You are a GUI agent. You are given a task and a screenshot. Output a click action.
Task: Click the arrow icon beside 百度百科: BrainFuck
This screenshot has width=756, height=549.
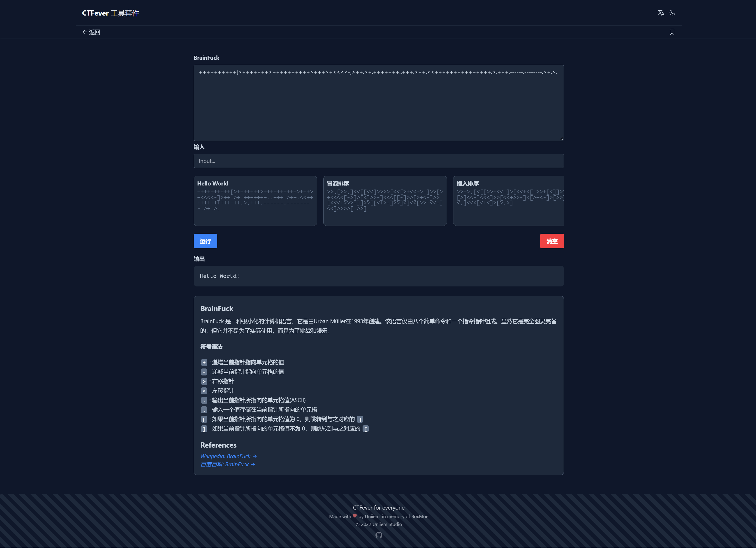(253, 465)
